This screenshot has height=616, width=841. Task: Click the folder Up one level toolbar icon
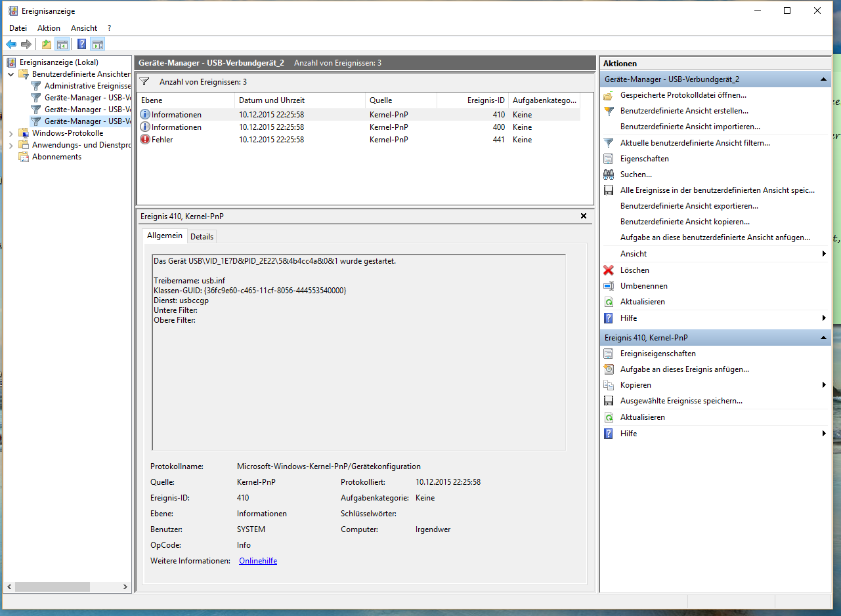tap(46, 45)
